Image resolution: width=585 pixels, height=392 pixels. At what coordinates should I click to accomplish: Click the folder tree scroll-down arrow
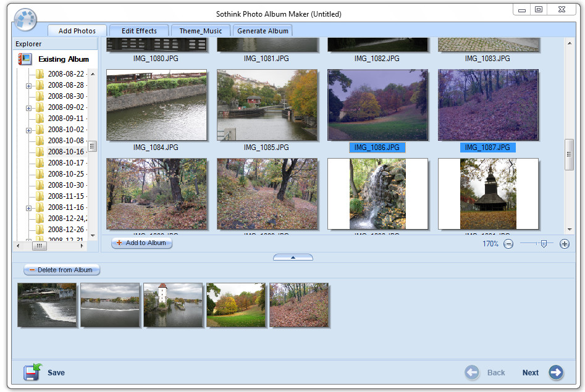coord(93,236)
